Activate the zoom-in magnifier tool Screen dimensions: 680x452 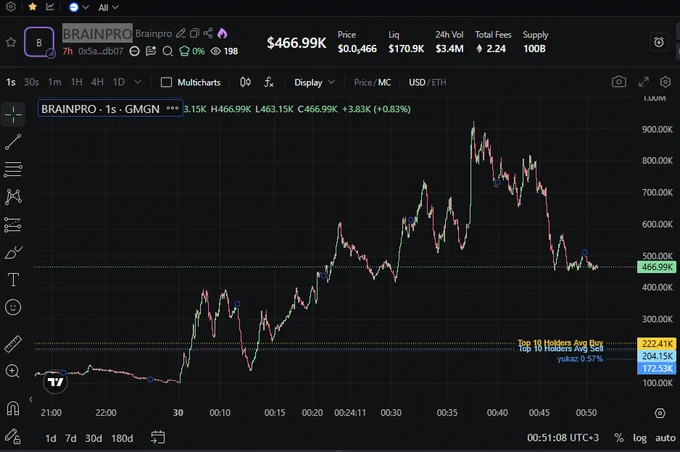[x=13, y=371]
